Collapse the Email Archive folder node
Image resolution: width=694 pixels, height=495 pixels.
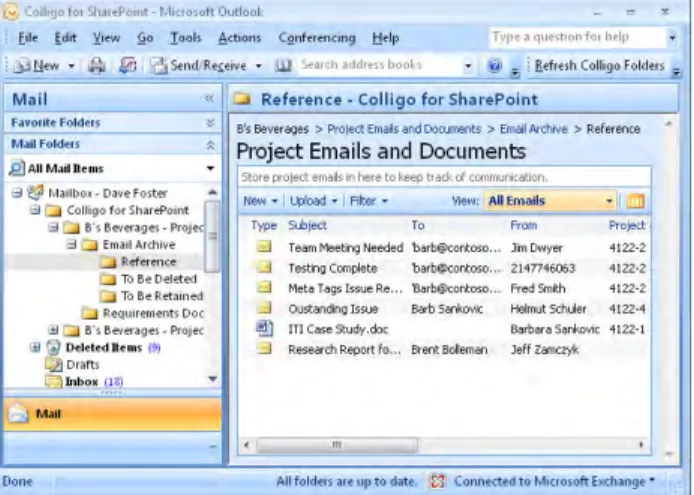[71, 244]
